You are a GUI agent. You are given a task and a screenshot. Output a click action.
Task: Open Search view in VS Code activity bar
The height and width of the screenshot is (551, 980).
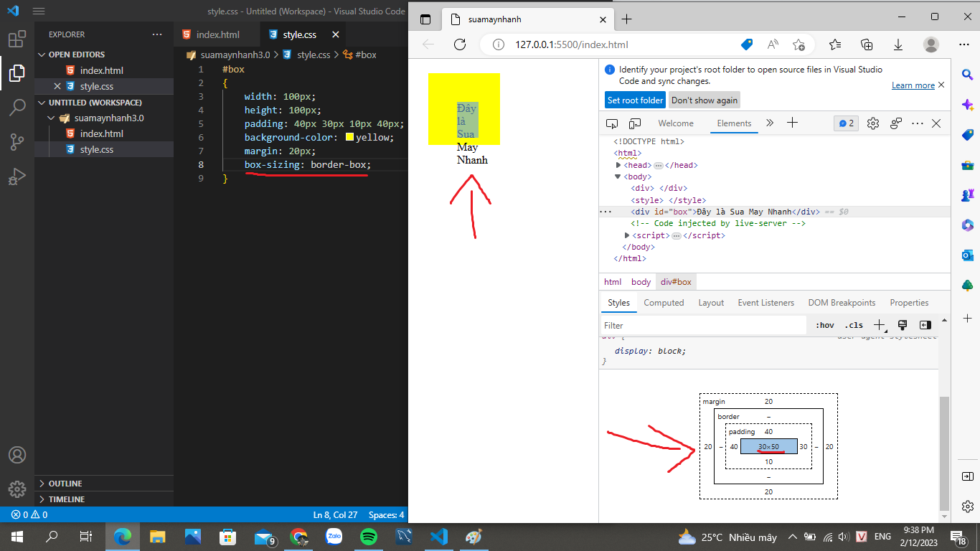[17, 108]
